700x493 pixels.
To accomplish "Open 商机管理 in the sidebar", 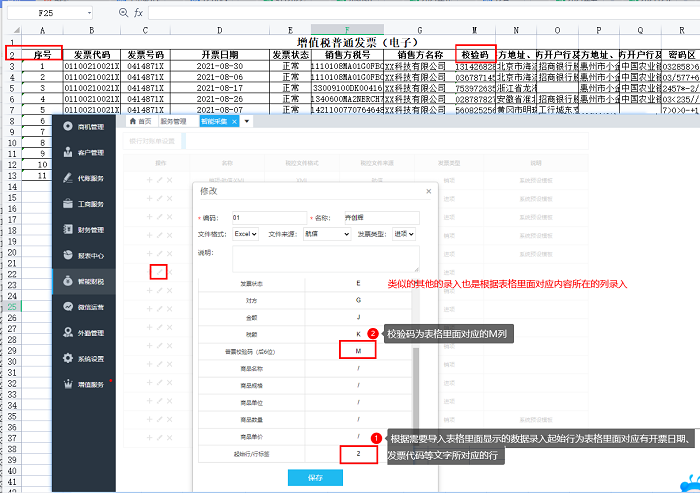I will [89, 127].
